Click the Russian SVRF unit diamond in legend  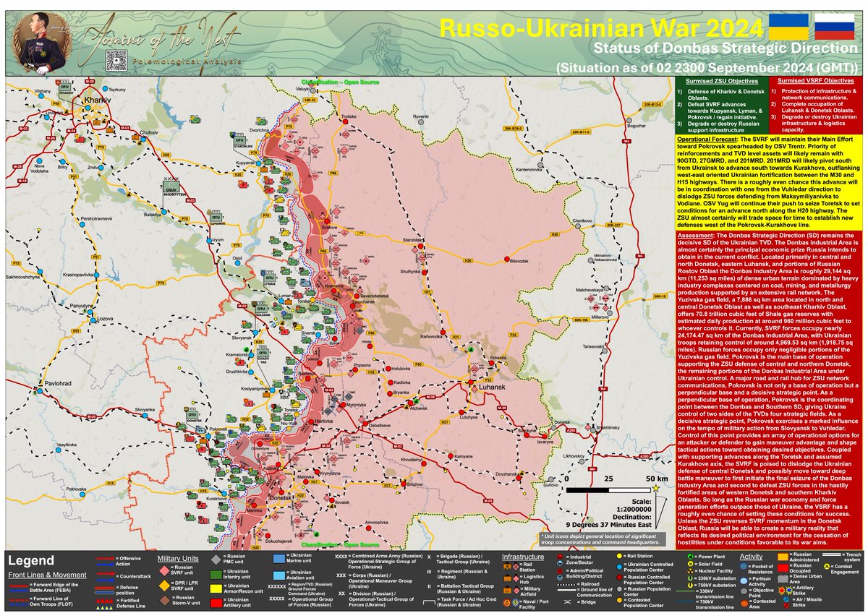[x=164, y=571]
